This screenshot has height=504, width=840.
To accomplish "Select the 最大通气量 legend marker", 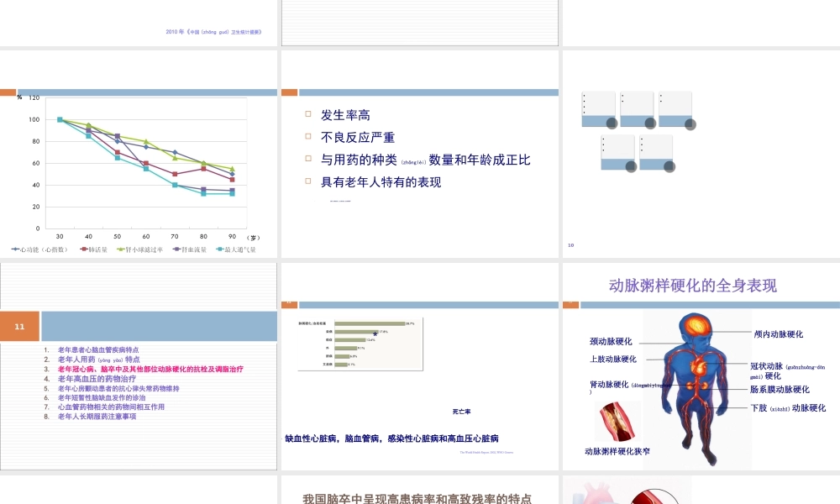I will (222, 248).
